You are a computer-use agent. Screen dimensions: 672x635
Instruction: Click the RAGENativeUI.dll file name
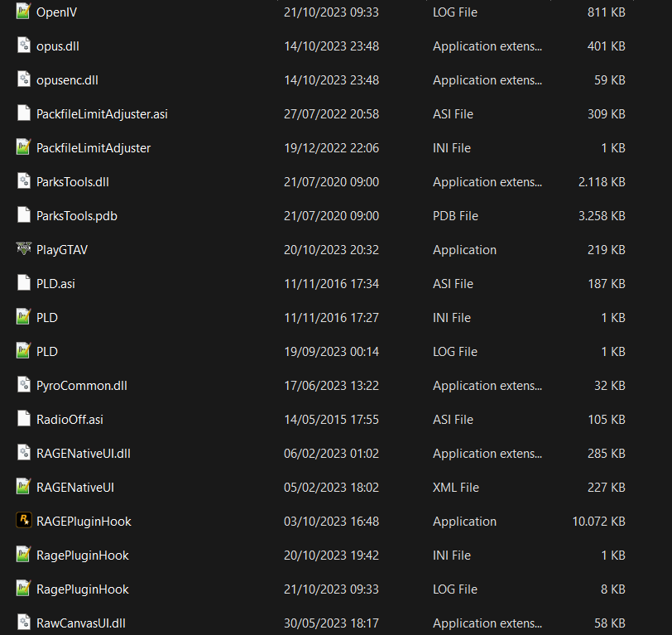click(x=84, y=454)
